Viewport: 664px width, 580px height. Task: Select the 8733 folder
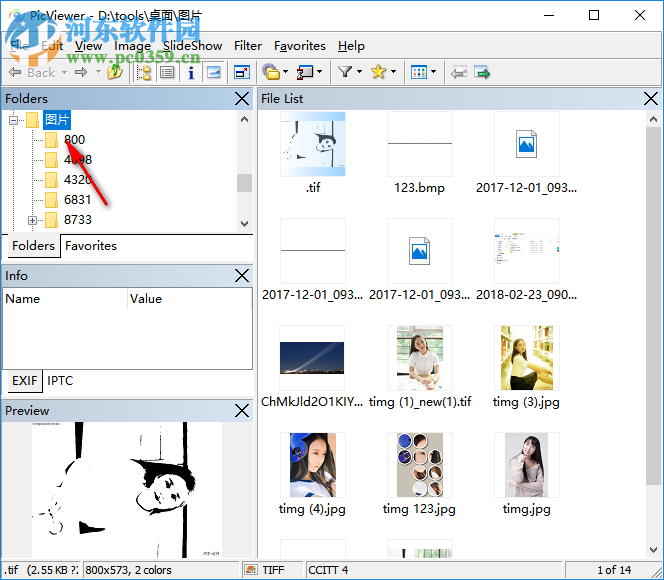tap(78, 220)
